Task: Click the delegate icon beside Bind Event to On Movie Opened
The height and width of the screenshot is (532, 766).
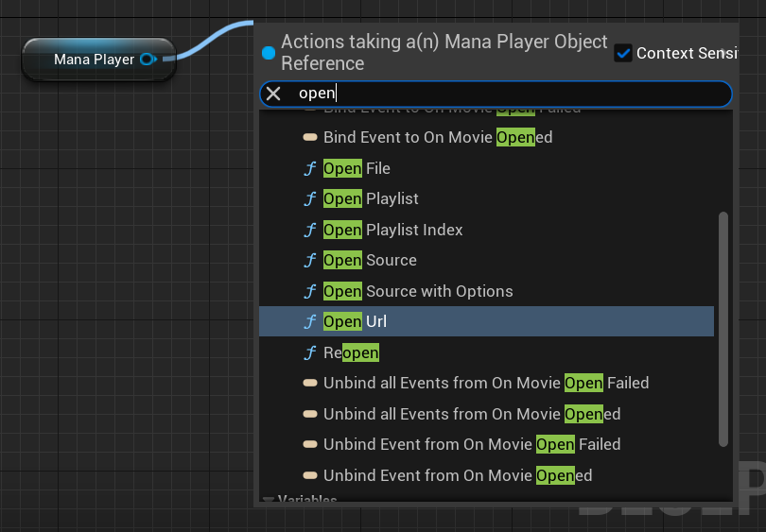Action: click(x=310, y=137)
